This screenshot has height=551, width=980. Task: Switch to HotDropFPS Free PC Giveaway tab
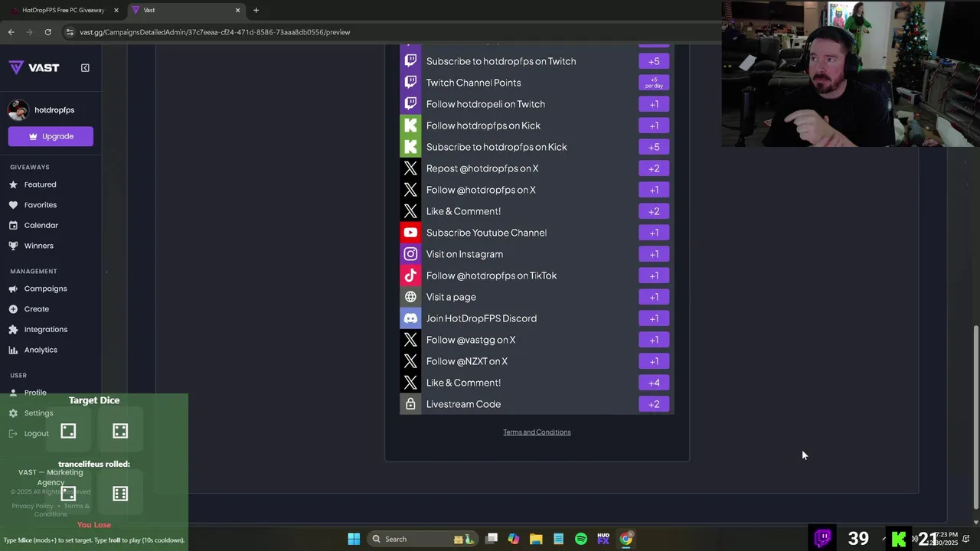[x=63, y=10]
